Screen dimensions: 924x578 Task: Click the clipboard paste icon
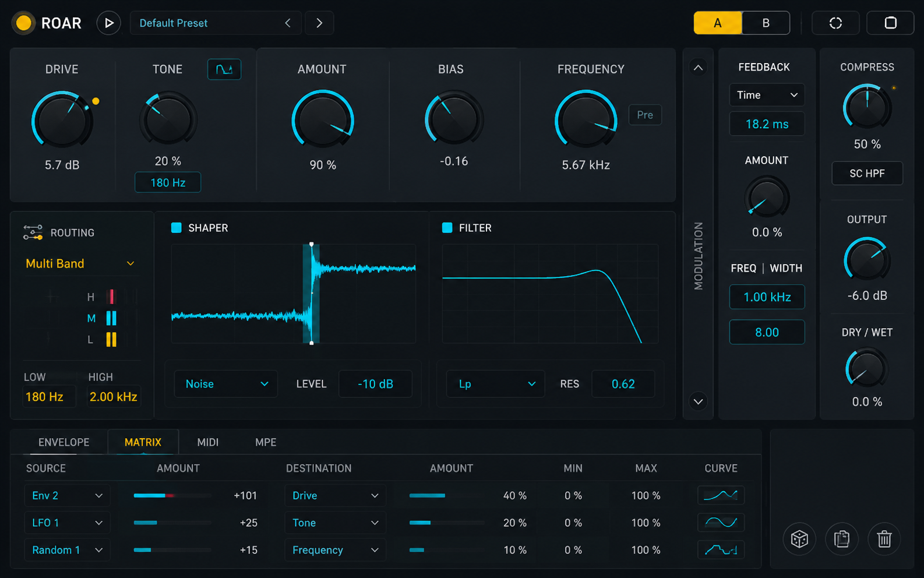tap(842, 539)
